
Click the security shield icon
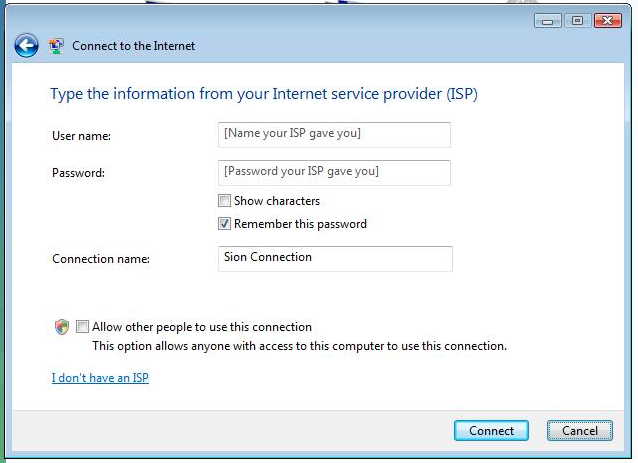(x=62, y=327)
